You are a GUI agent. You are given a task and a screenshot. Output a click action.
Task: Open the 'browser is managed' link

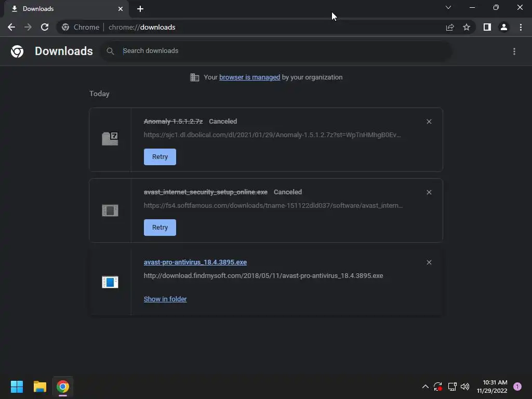pyautogui.click(x=249, y=77)
